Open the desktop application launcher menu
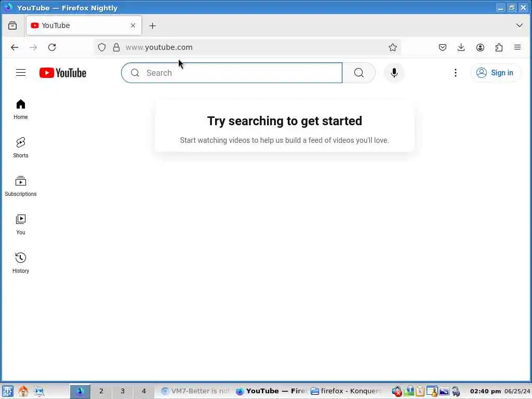The image size is (532, 399). [x=8, y=391]
